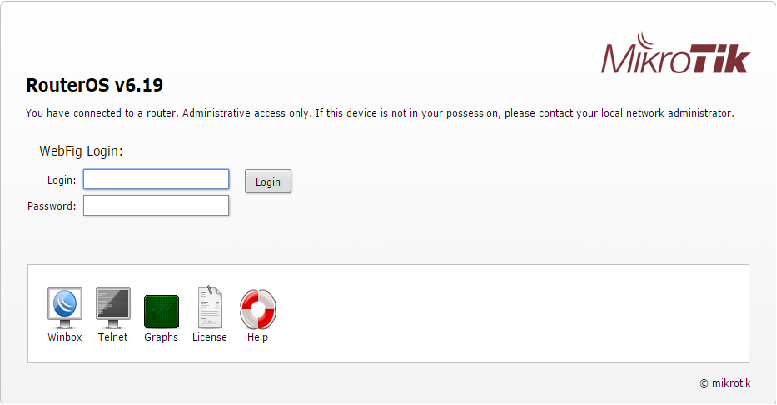The image size is (777, 405).
Task: Open Telnet via the terminal monitor icon
Action: [113, 308]
